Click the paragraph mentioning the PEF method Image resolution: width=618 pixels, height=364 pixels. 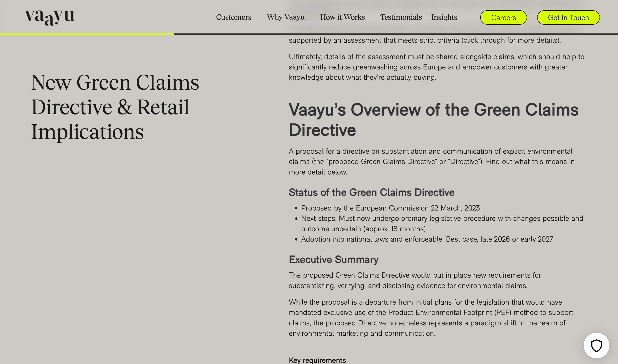point(431,317)
